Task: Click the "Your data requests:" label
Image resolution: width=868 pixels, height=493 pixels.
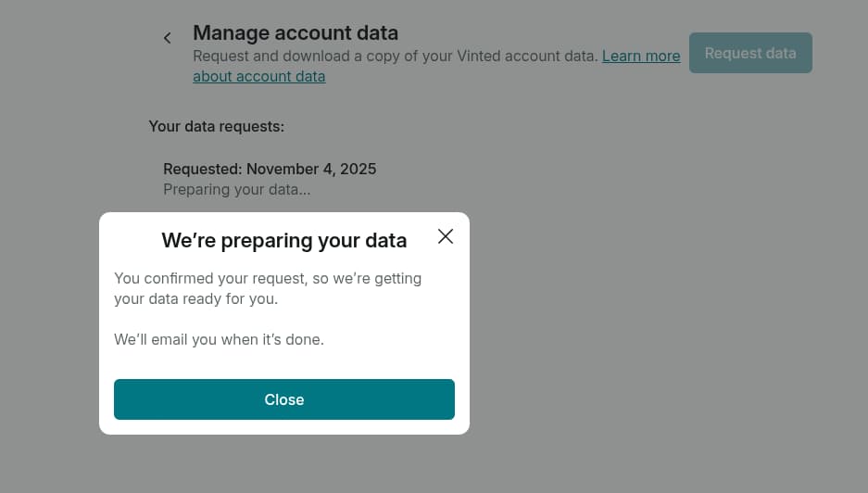Action: [x=216, y=126]
